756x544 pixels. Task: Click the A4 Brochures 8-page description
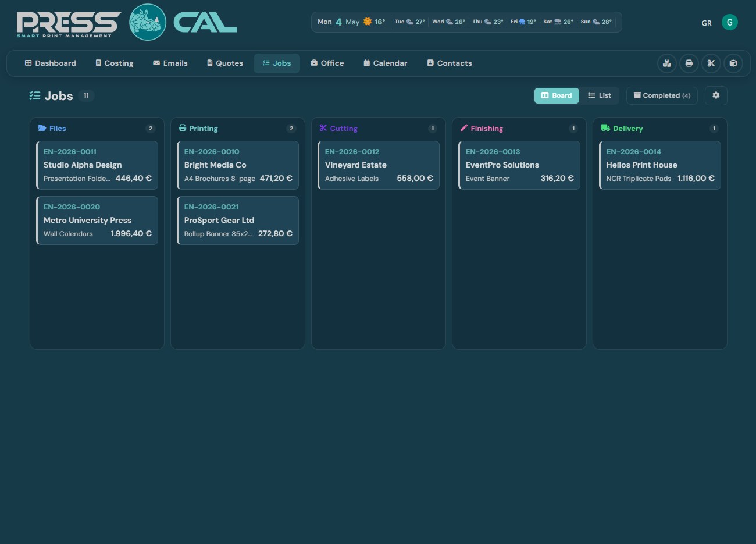pyautogui.click(x=220, y=179)
